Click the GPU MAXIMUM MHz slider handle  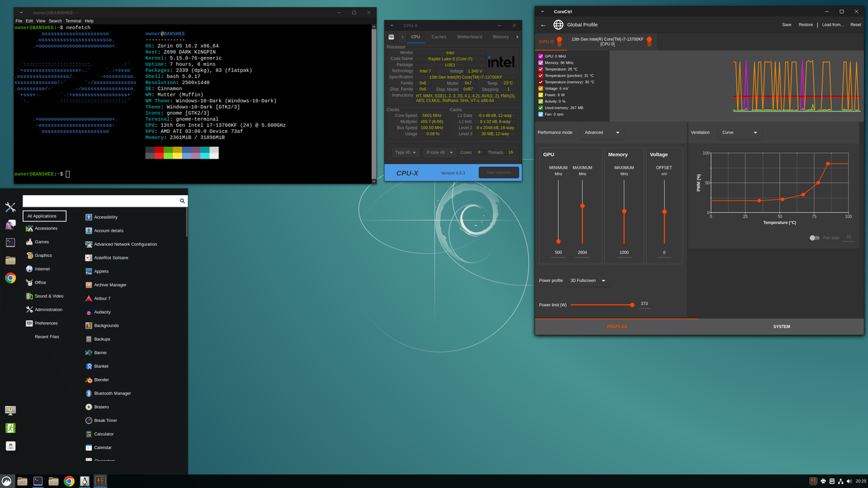click(x=582, y=205)
